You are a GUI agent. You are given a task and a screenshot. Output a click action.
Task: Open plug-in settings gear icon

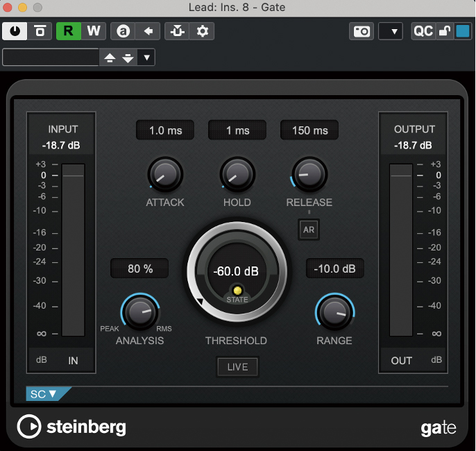pos(202,31)
